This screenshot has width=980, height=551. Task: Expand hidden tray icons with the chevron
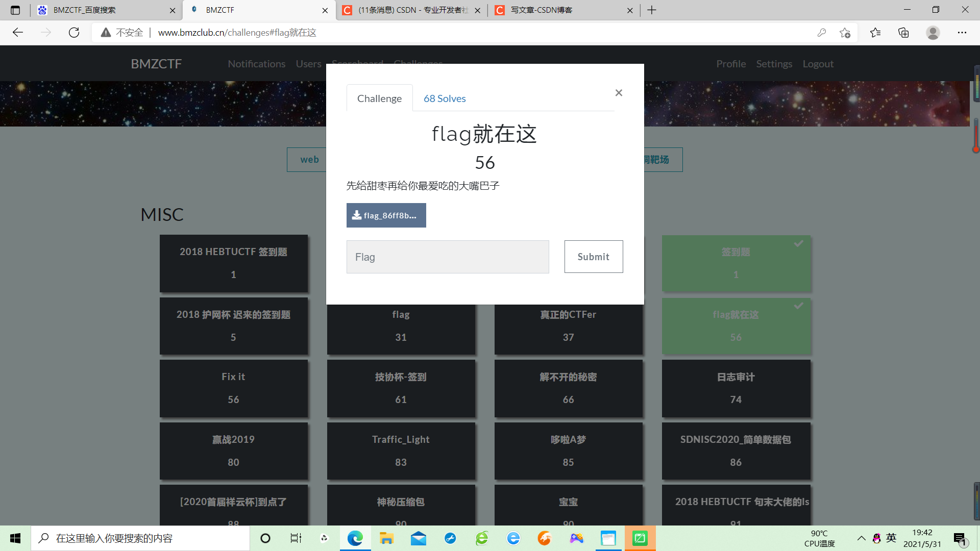(x=861, y=538)
